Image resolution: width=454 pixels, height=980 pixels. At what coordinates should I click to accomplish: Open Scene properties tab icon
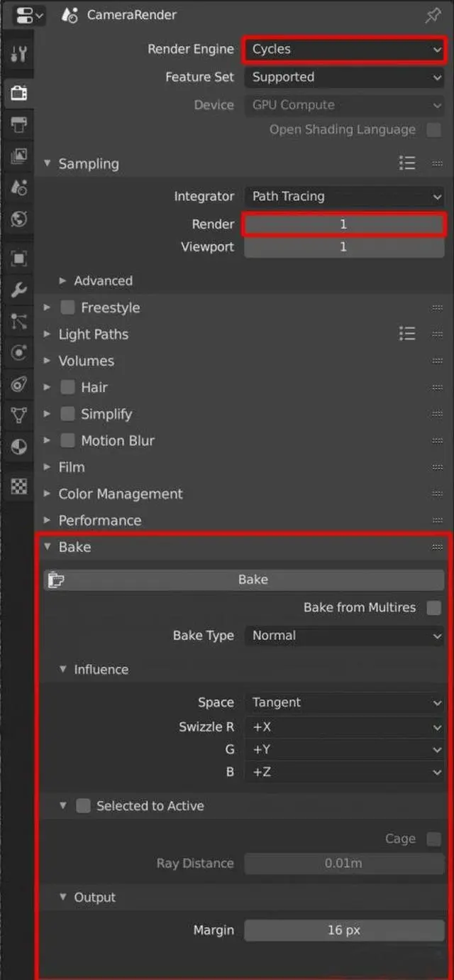18,187
